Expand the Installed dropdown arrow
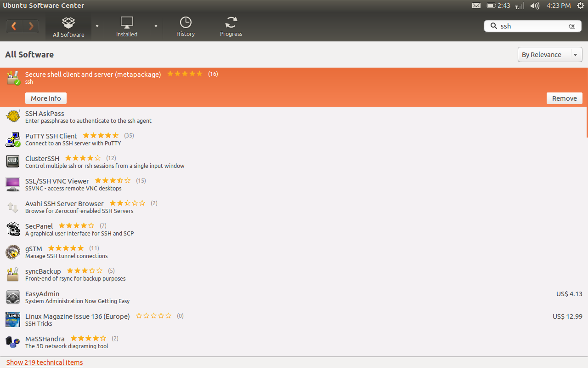This screenshot has height=368, width=588. (156, 26)
